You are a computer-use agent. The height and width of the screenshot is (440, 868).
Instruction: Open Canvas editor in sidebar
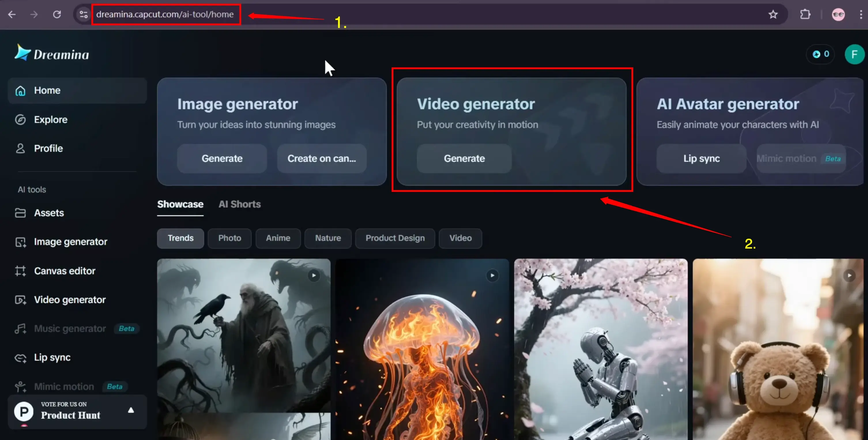(78, 271)
